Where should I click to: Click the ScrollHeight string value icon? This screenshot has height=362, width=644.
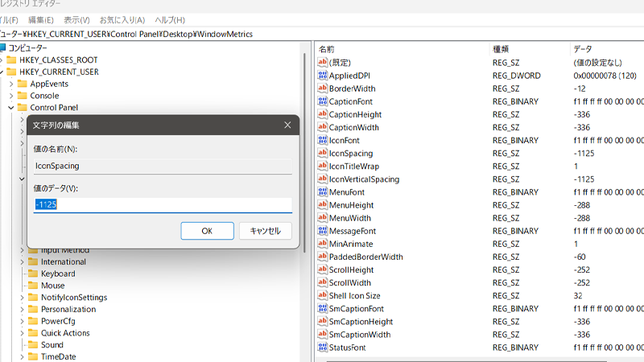coord(323,269)
